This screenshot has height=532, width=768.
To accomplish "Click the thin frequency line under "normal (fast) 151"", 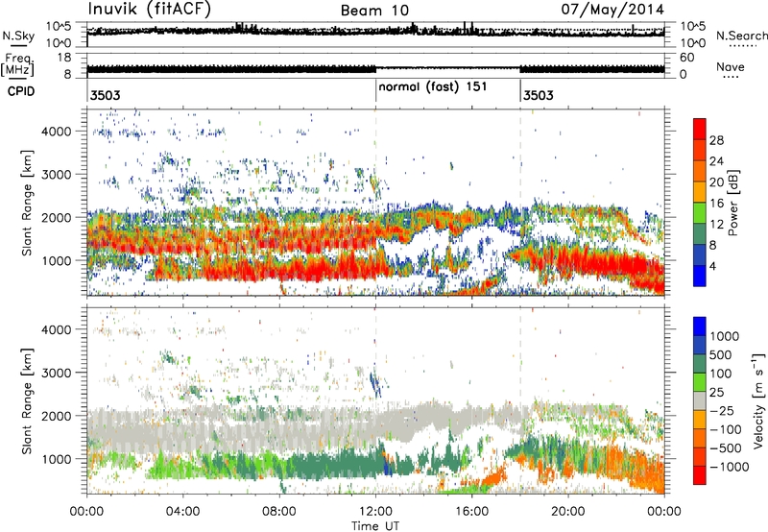I will [447, 67].
